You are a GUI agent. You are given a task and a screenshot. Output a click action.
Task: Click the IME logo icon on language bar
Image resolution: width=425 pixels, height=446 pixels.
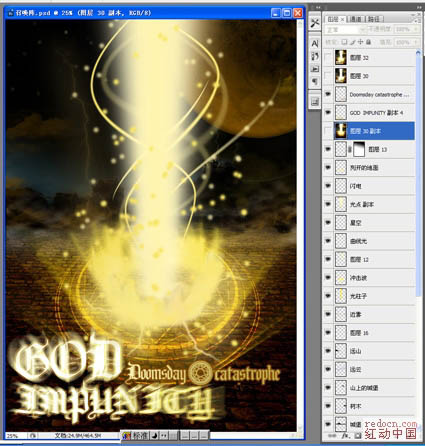[127, 435]
